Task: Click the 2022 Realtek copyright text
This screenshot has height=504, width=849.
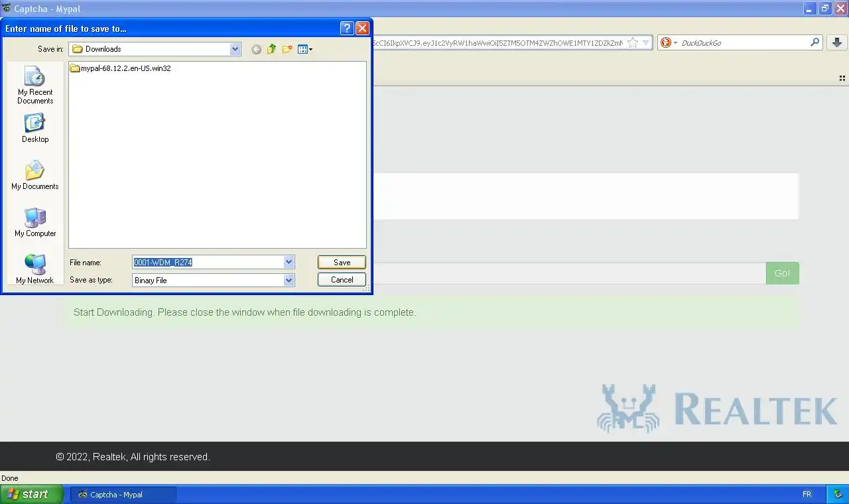Action: tap(133, 457)
